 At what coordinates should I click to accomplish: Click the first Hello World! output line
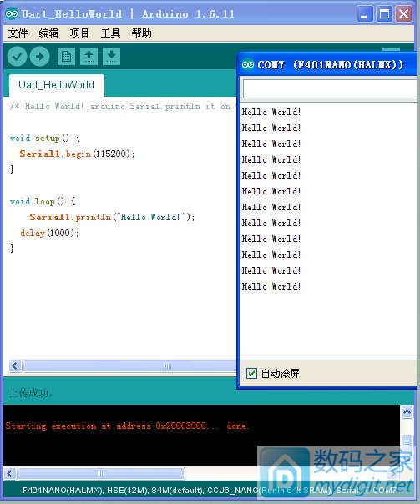point(271,112)
